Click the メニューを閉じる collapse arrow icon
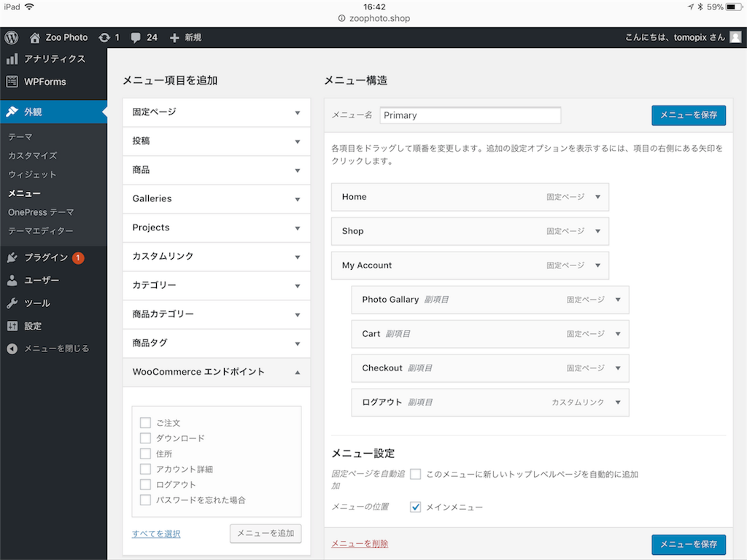 pos(12,349)
